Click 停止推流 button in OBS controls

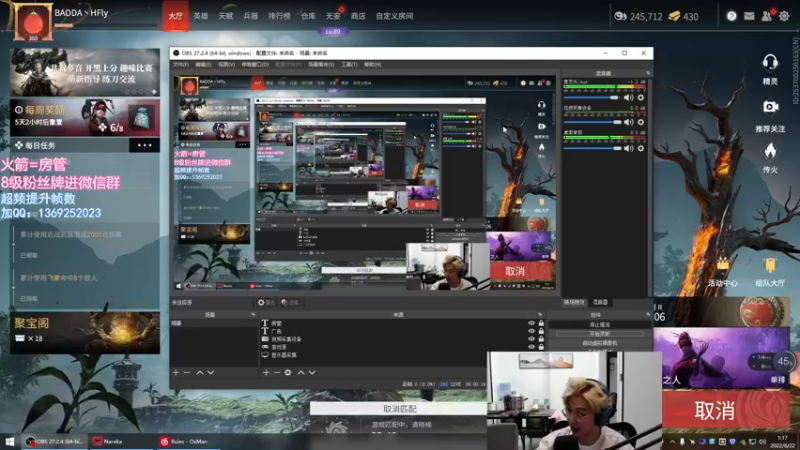click(599, 324)
